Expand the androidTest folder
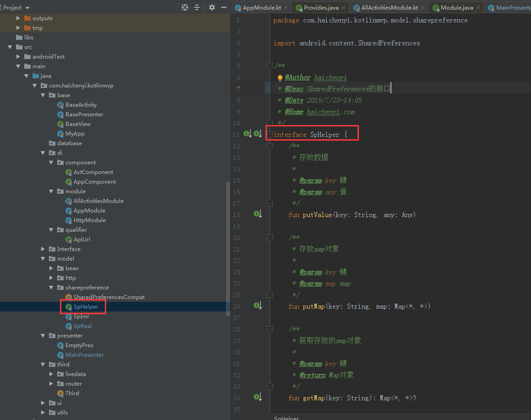Screen dimensions: 531x420 [18, 56]
